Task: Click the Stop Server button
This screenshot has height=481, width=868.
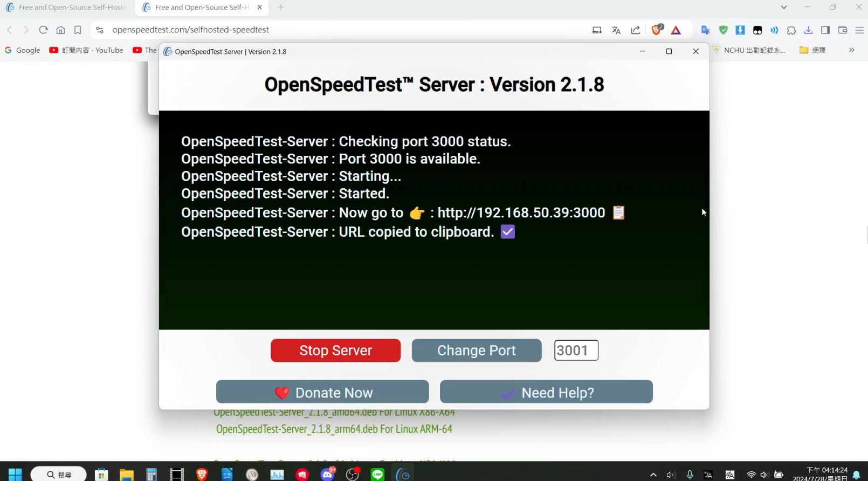Action: 335,351
